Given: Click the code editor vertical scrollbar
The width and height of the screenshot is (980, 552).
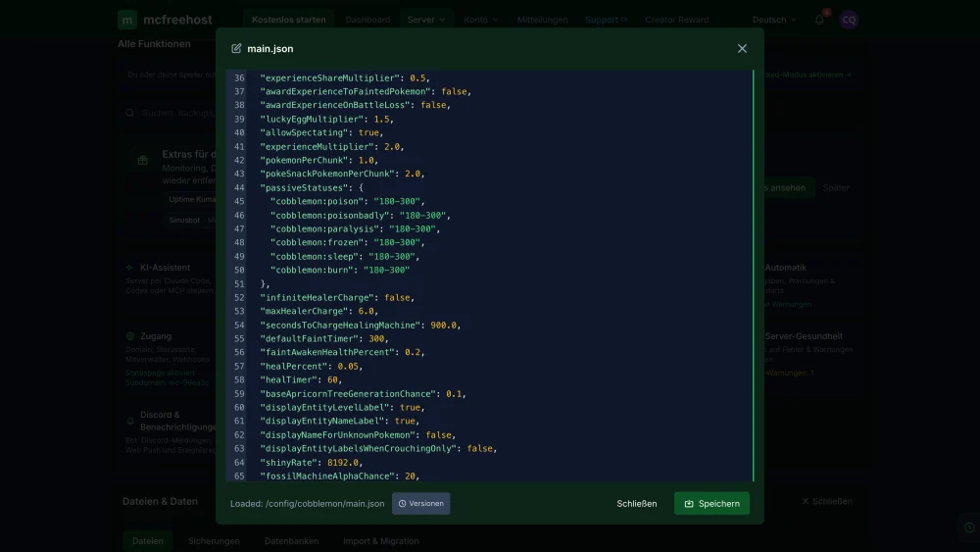Looking at the screenshot, I should (x=753, y=276).
